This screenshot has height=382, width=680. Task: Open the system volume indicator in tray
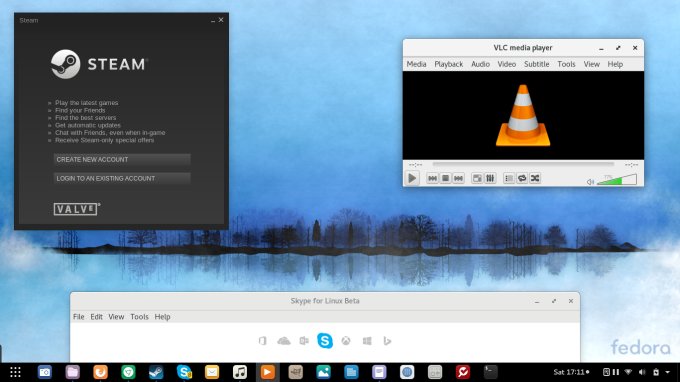642,372
